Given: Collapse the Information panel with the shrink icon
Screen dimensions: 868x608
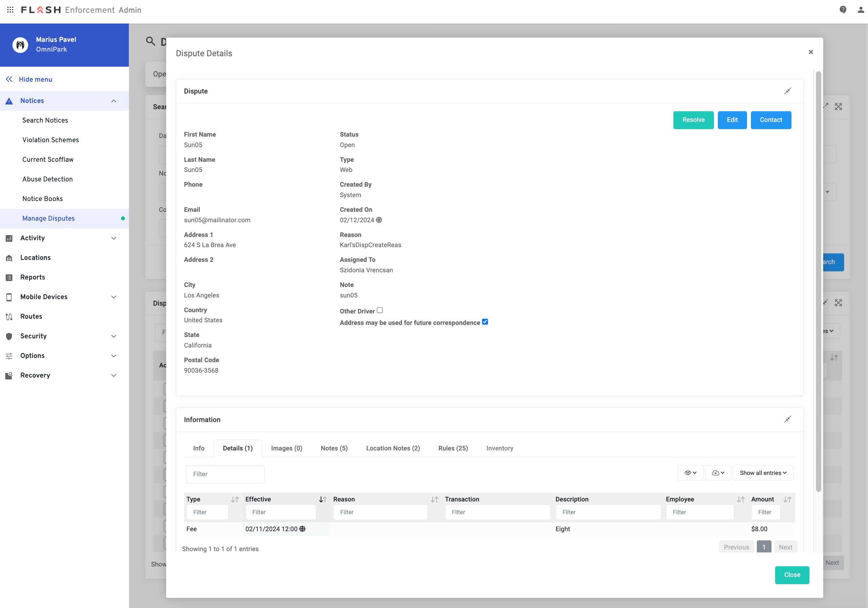Looking at the screenshot, I should tap(788, 419).
